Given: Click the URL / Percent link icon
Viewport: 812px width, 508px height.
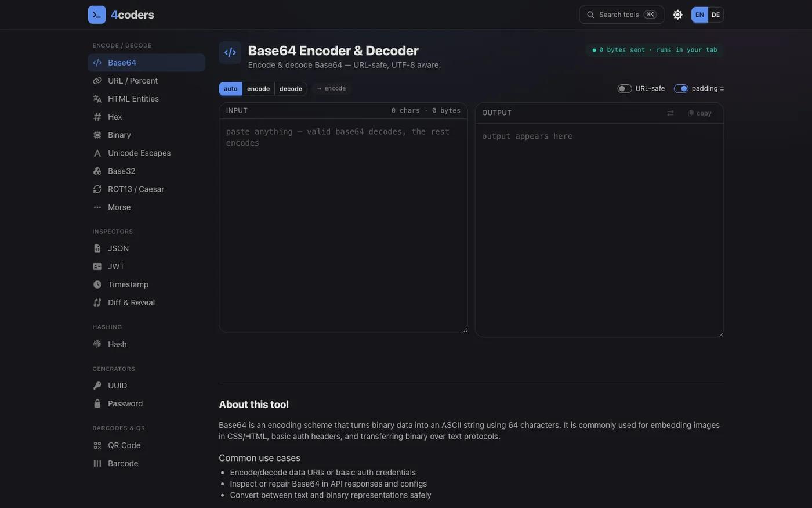Looking at the screenshot, I should click(x=97, y=81).
